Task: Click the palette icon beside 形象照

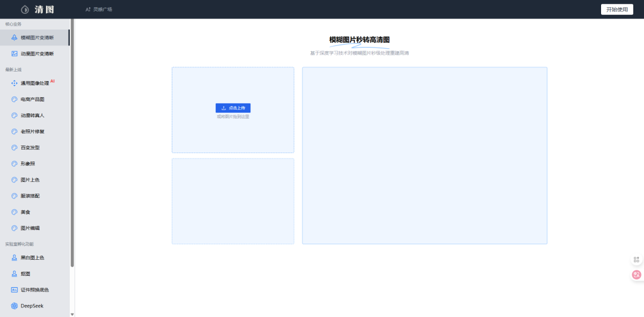Action: click(14, 163)
